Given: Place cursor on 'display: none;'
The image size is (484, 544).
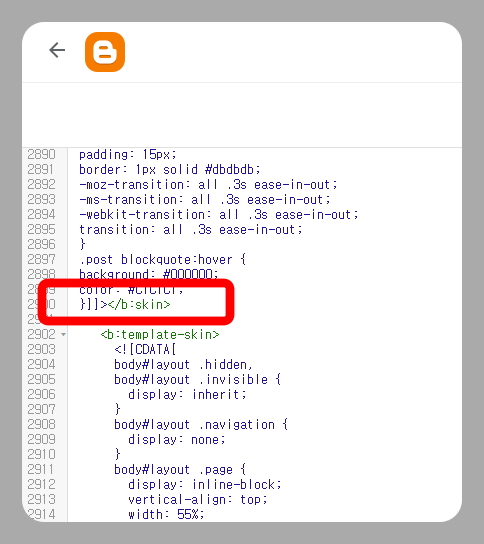Looking at the screenshot, I should [x=177, y=440].
